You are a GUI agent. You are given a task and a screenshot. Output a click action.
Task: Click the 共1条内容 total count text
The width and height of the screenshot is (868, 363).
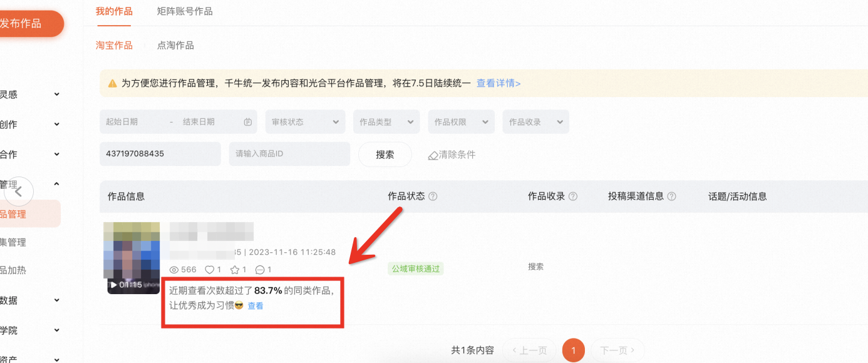(472, 350)
